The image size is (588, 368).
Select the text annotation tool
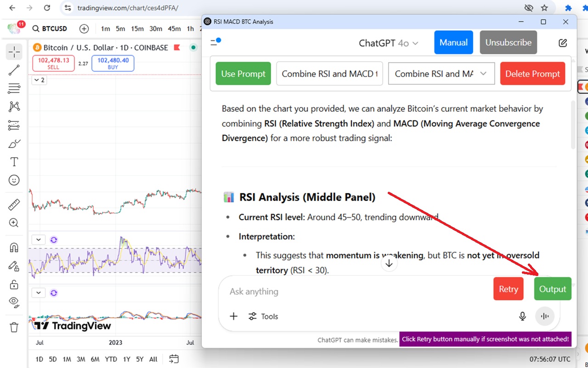14,161
